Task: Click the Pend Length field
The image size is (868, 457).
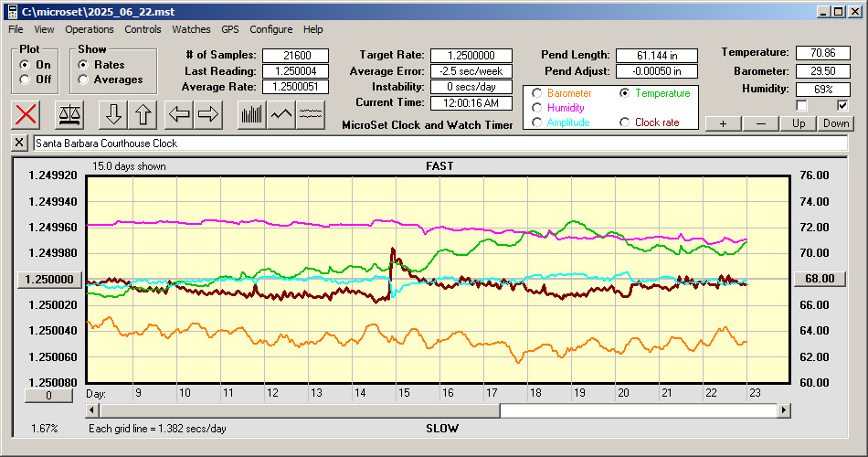Action: [657, 56]
